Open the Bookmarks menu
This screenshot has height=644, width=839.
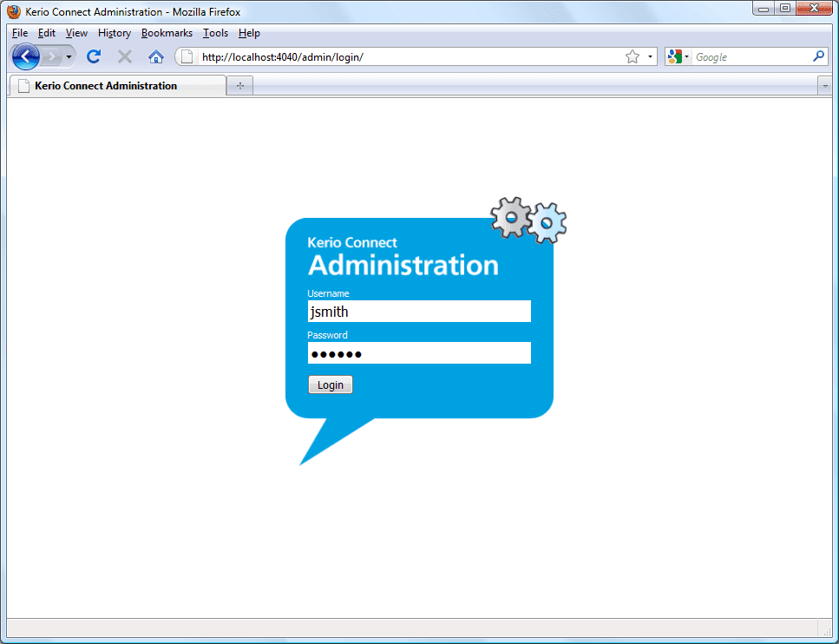(x=167, y=33)
